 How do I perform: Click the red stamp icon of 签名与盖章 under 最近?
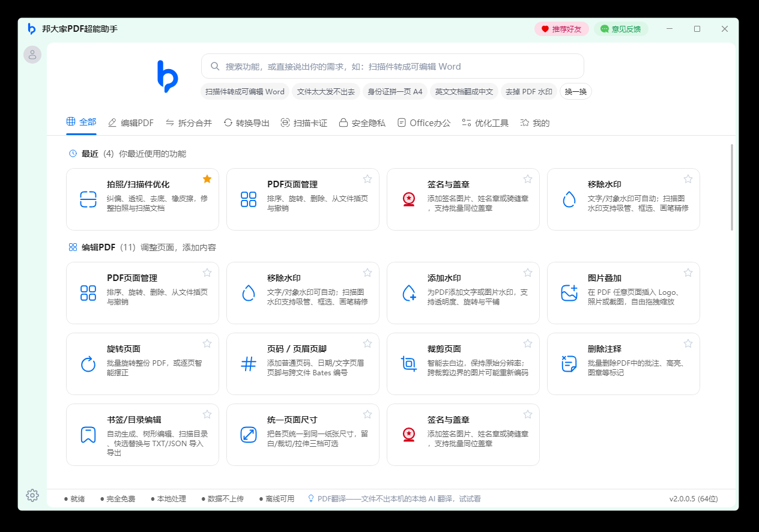pyautogui.click(x=409, y=199)
